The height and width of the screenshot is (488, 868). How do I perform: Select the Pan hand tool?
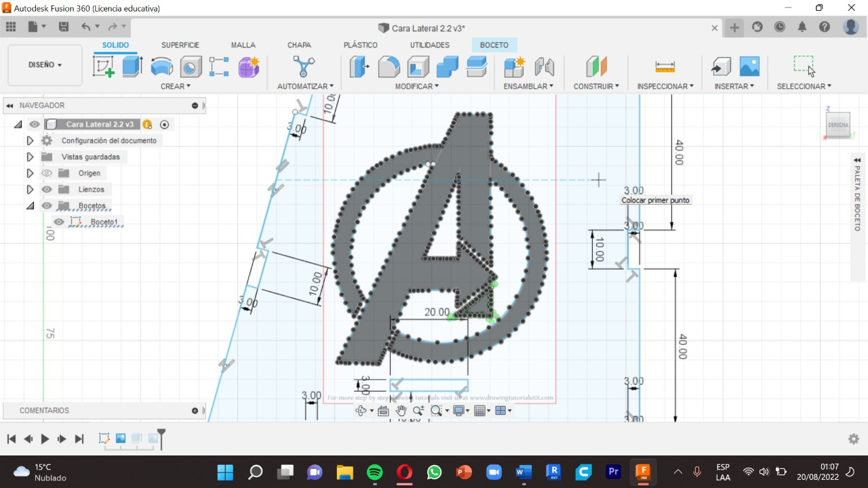tap(401, 411)
